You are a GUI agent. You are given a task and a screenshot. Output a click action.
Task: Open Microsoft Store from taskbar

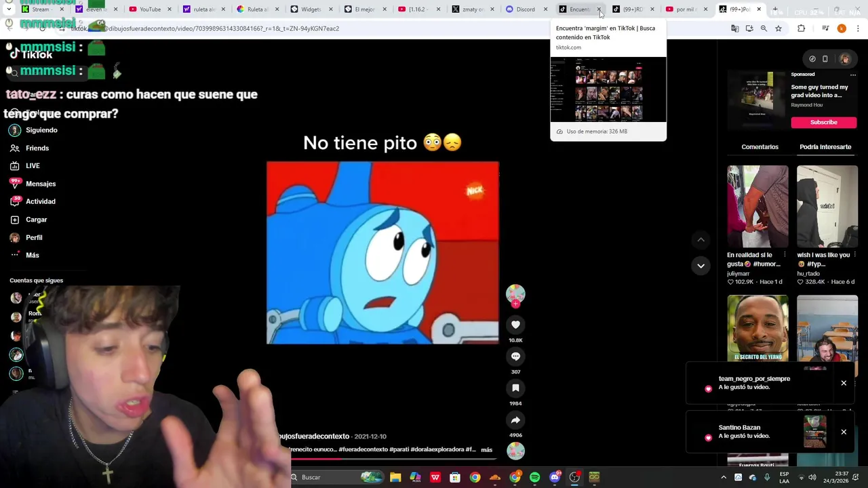455,477
